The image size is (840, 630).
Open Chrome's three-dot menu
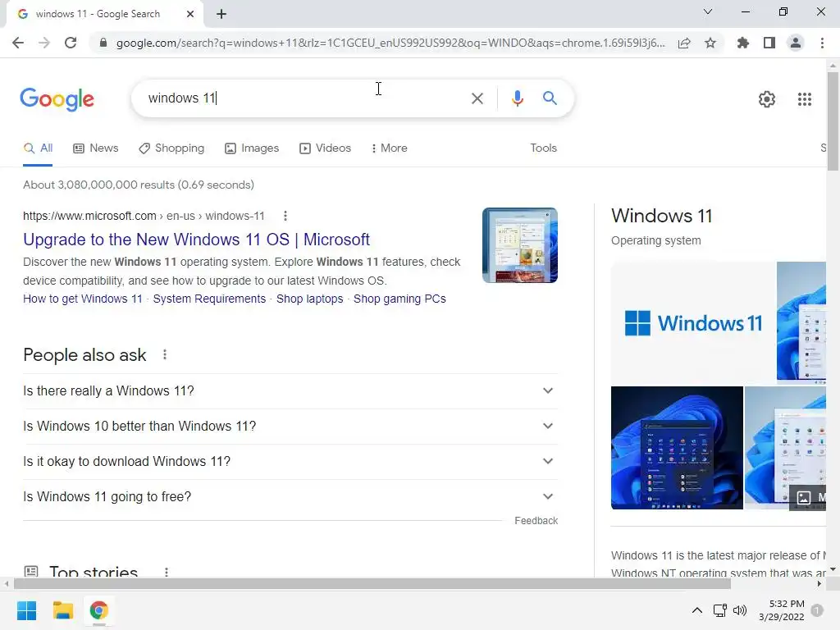(822, 43)
